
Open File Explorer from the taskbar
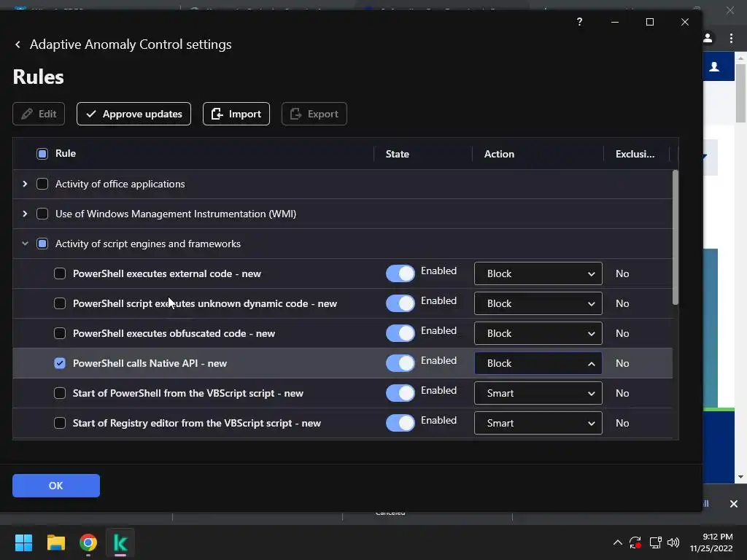click(x=55, y=542)
